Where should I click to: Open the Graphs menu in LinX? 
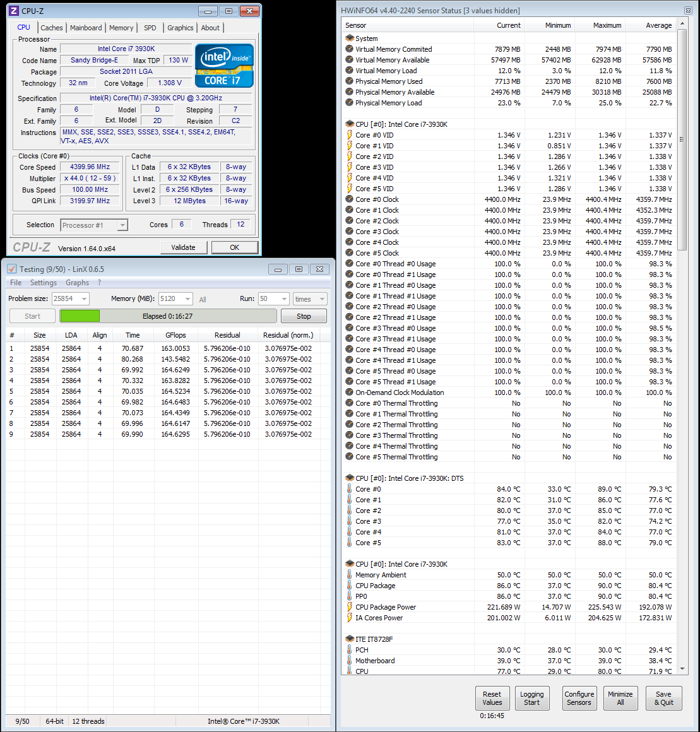[x=77, y=283]
